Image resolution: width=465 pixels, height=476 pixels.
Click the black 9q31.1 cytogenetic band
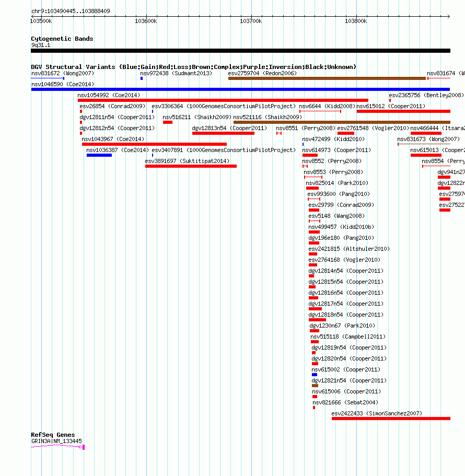240,51
